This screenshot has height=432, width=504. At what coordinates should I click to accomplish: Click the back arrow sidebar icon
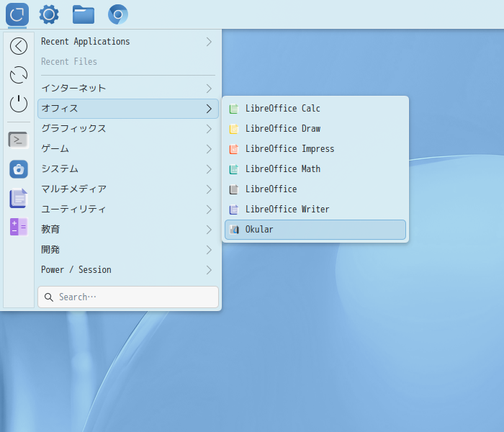click(19, 46)
